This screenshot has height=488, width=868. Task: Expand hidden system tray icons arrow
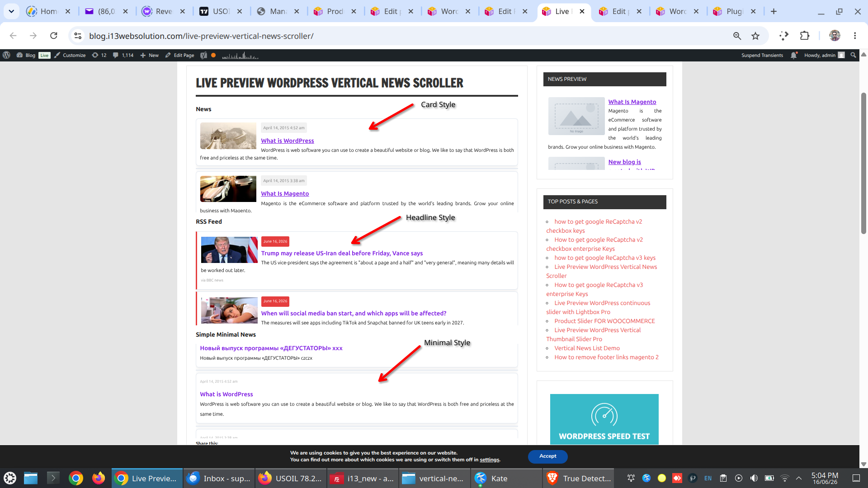coord(799,478)
